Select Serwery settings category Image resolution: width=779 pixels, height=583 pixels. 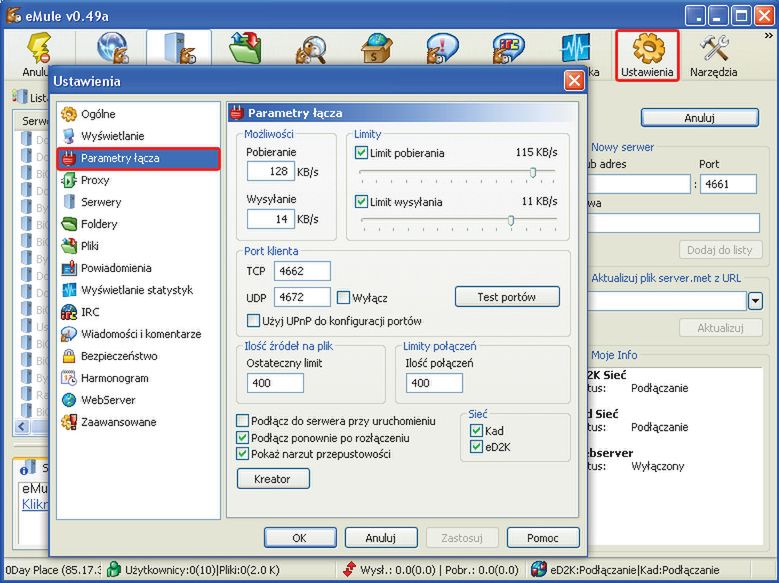[x=138, y=202]
